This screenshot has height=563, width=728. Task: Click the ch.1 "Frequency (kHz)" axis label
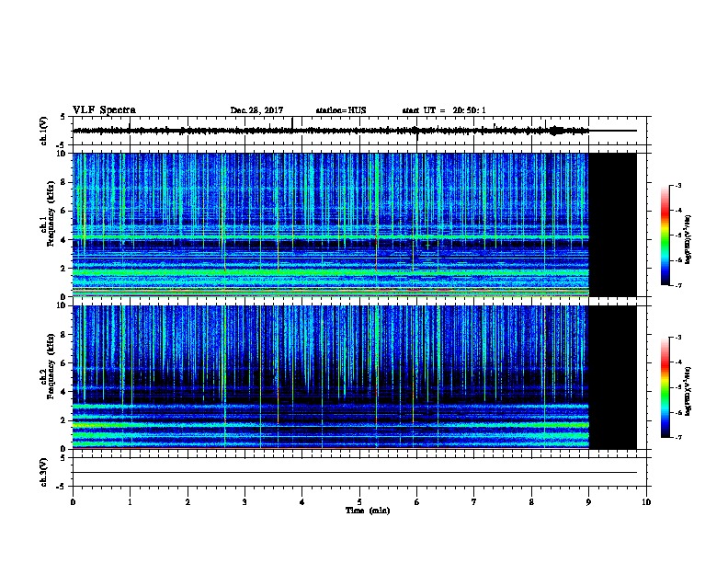pos(50,214)
